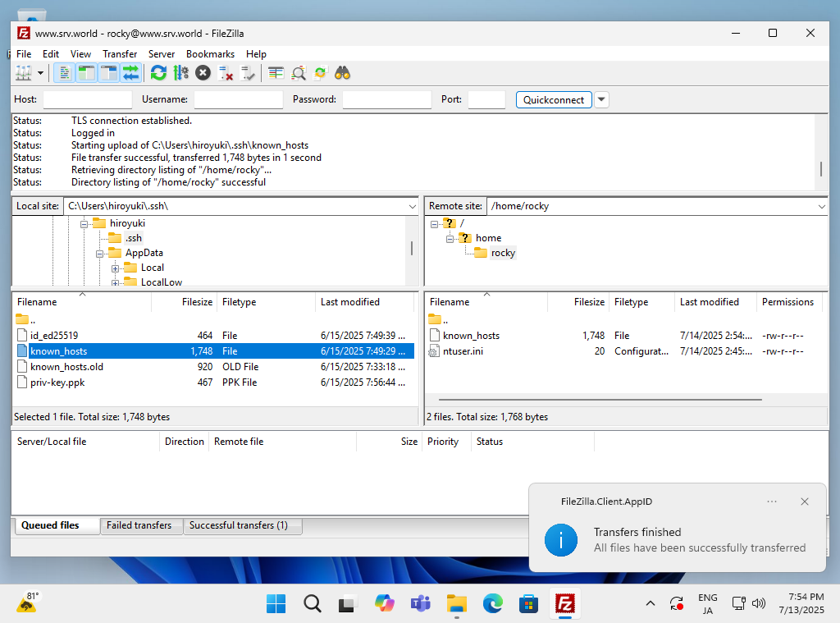Open Windows Search from the taskbar
The width and height of the screenshot is (840, 623).
[312, 603]
